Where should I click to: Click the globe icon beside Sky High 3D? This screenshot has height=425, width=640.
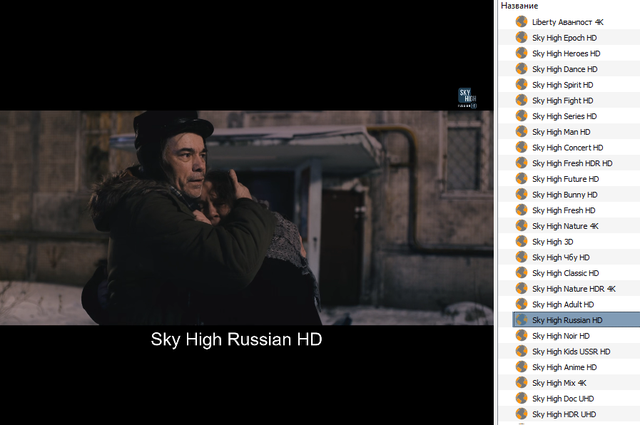pyautogui.click(x=521, y=241)
